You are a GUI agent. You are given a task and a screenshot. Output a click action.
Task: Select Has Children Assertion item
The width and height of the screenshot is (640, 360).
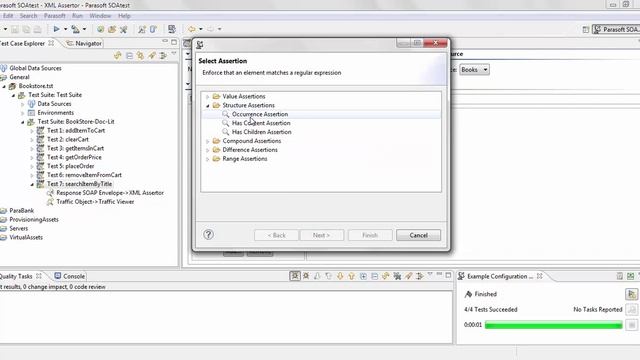pyautogui.click(x=261, y=132)
